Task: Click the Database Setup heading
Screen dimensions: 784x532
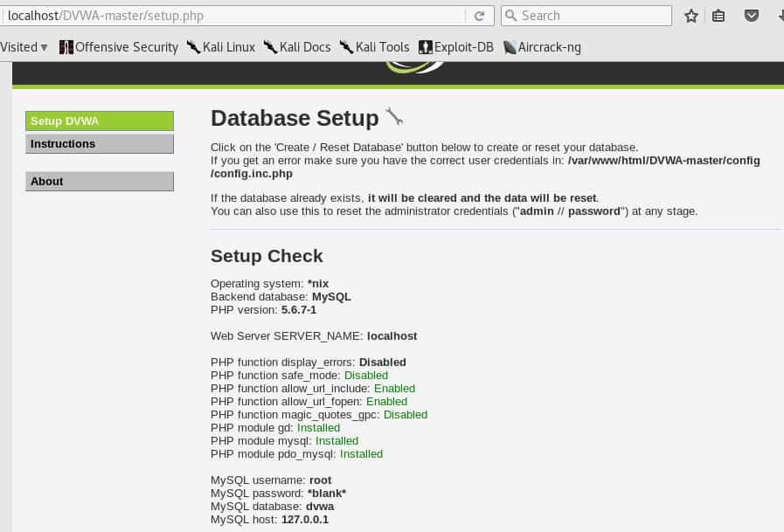Action: (x=295, y=118)
